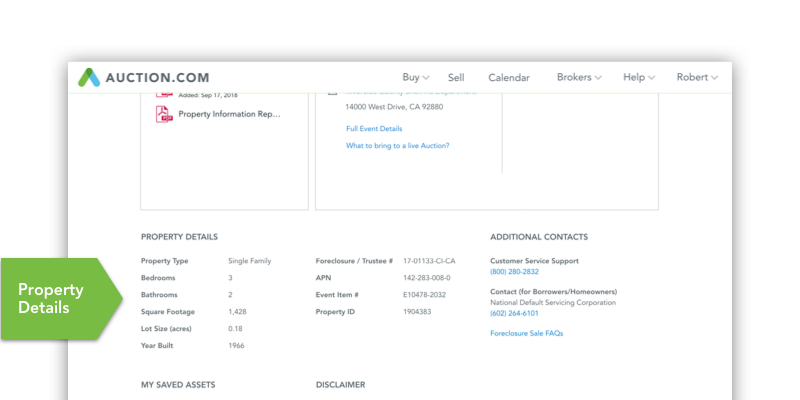Go to Sell in the navigation bar

[x=456, y=77]
